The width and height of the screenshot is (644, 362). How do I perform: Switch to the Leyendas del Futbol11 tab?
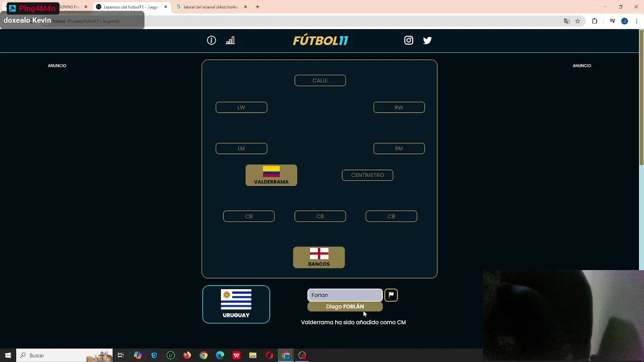coord(131,7)
